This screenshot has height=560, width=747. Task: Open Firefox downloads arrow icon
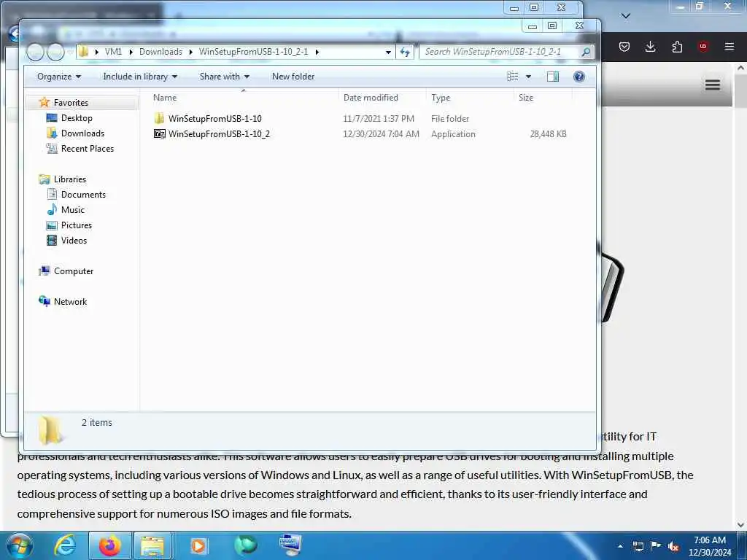650,46
